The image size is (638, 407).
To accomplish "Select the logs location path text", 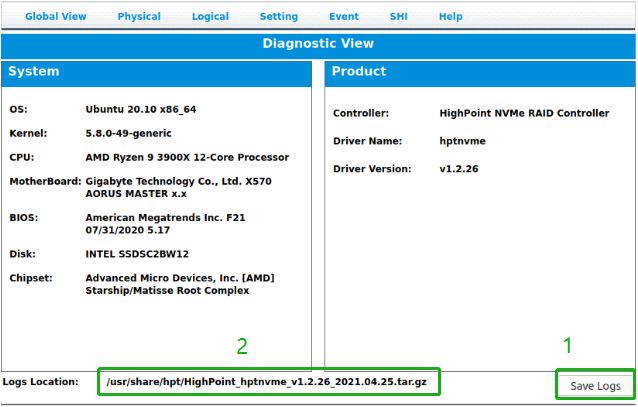I will 267,382.
